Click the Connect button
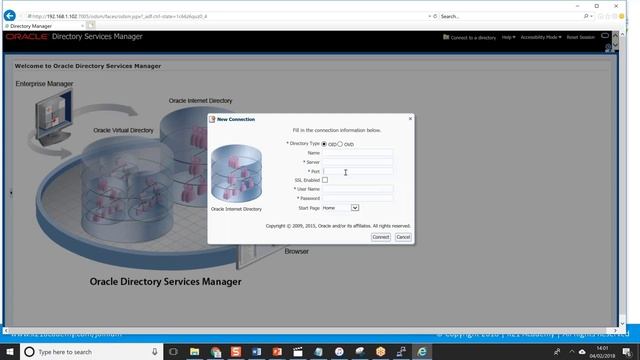 (x=380, y=237)
